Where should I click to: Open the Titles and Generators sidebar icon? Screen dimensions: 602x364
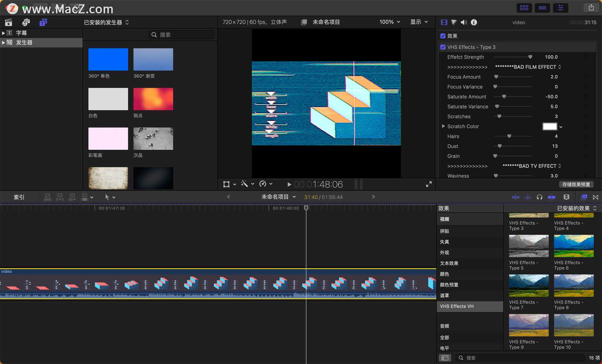tap(43, 22)
